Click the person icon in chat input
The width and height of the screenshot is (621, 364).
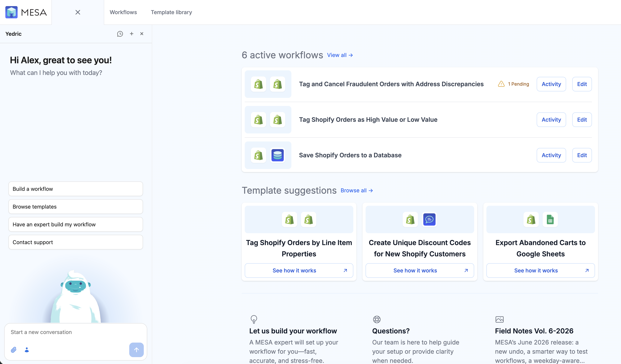pos(27,350)
